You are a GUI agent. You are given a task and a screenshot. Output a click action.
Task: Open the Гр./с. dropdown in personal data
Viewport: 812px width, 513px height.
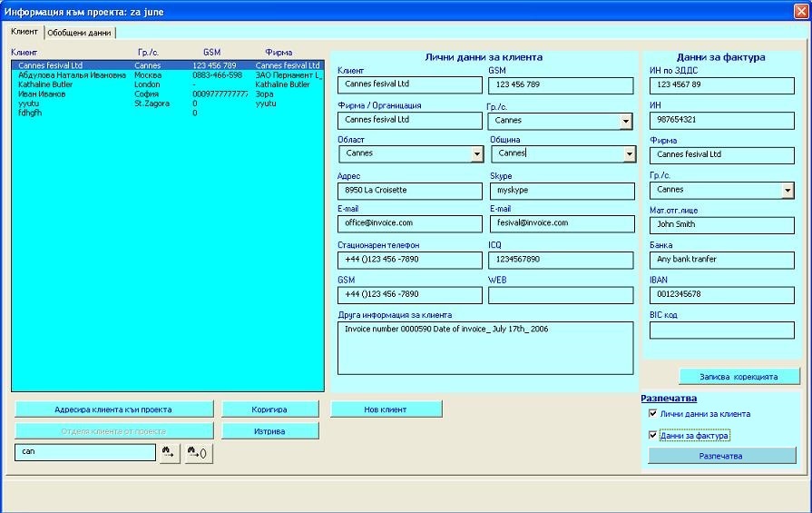point(626,121)
